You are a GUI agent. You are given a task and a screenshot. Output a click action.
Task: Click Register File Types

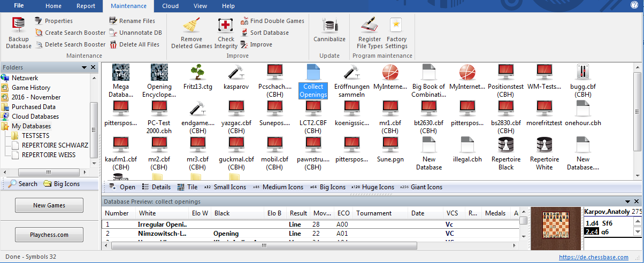click(x=370, y=33)
